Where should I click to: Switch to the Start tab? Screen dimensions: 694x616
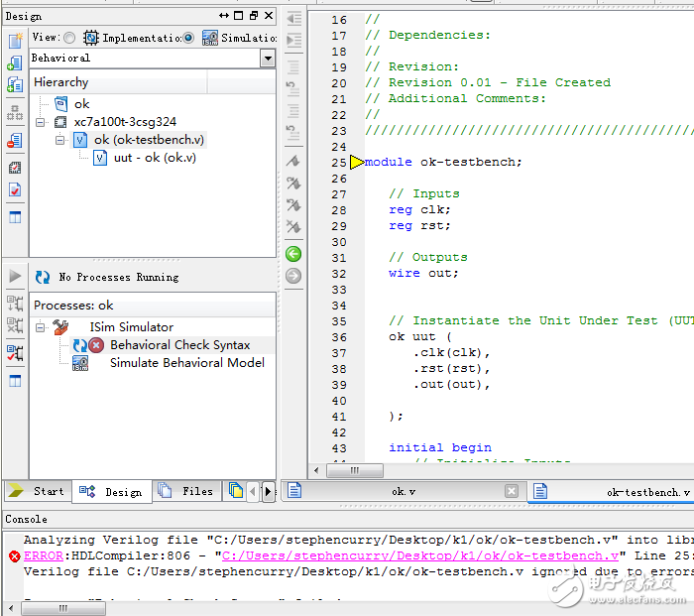[x=38, y=491]
